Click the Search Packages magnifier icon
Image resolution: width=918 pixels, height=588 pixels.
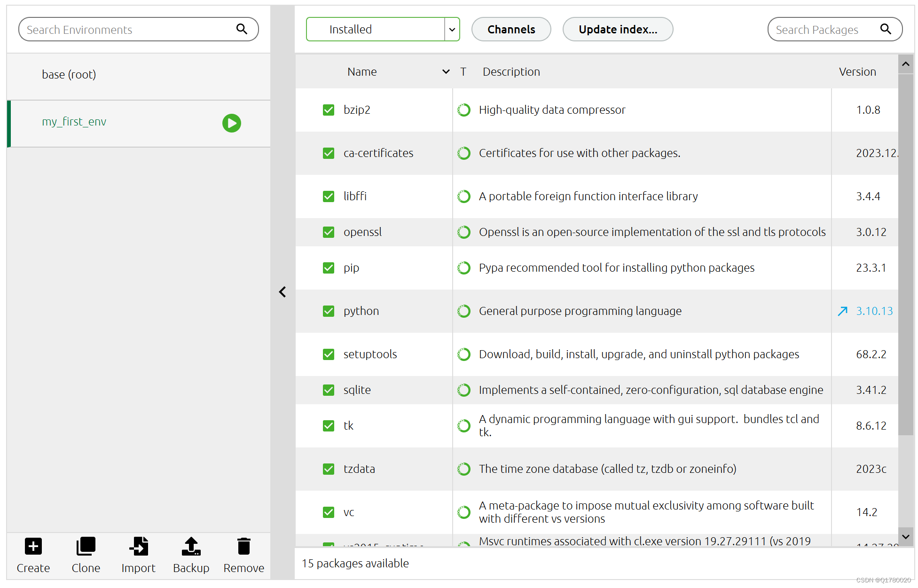tap(886, 29)
